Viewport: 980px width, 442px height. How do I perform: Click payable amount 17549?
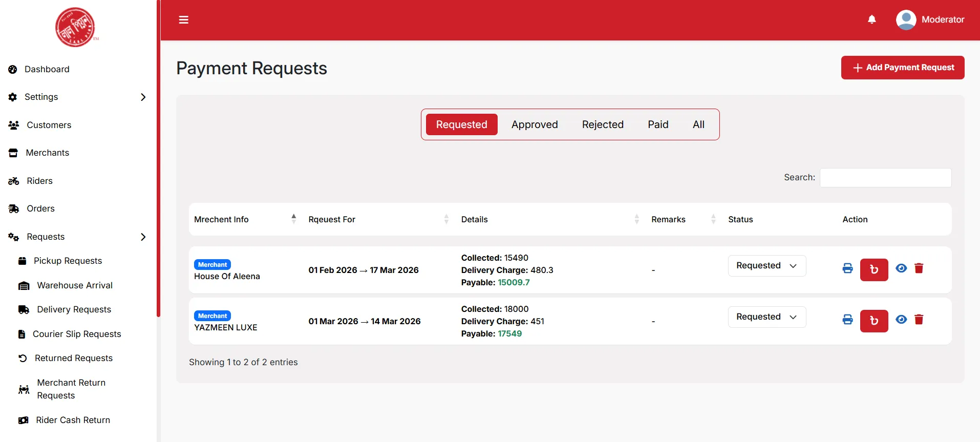510,333
